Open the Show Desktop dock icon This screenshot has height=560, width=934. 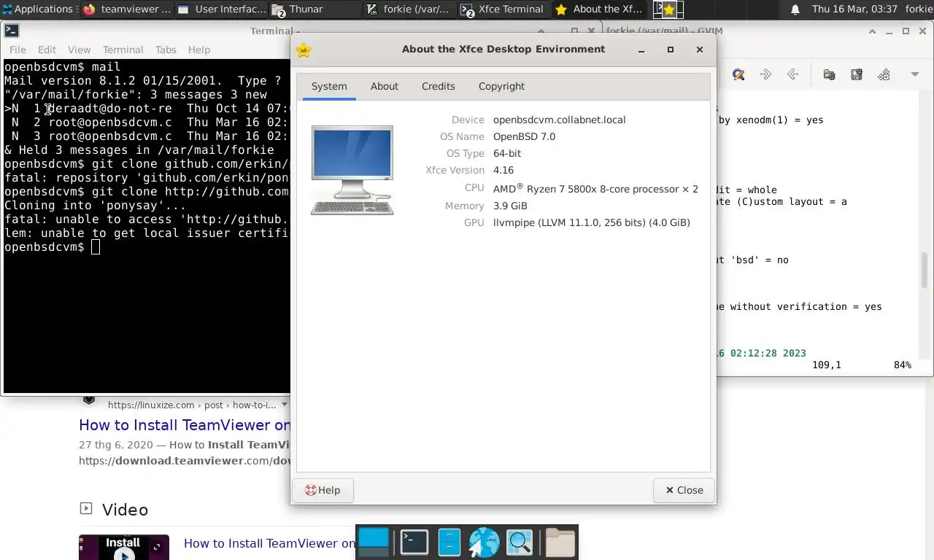(374, 542)
